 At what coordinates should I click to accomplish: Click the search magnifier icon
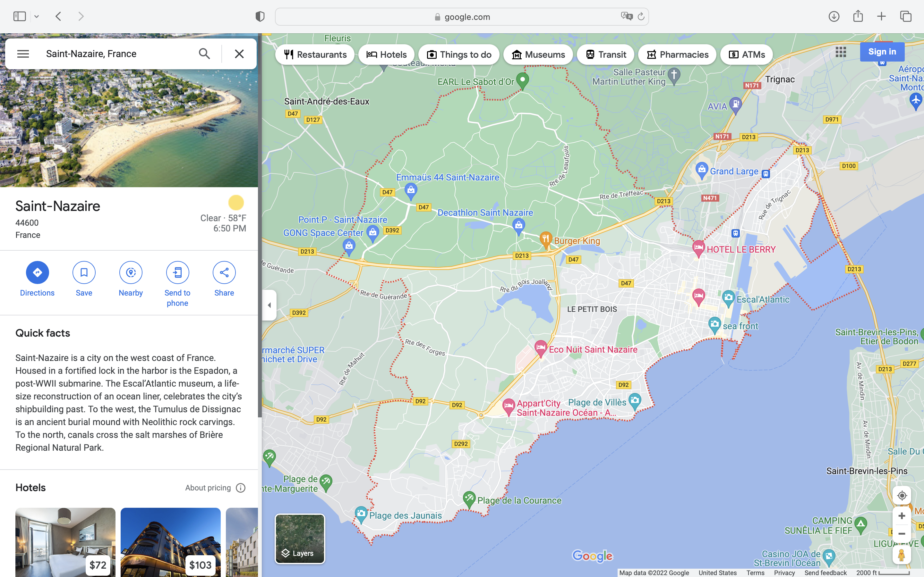pyautogui.click(x=204, y=54)
